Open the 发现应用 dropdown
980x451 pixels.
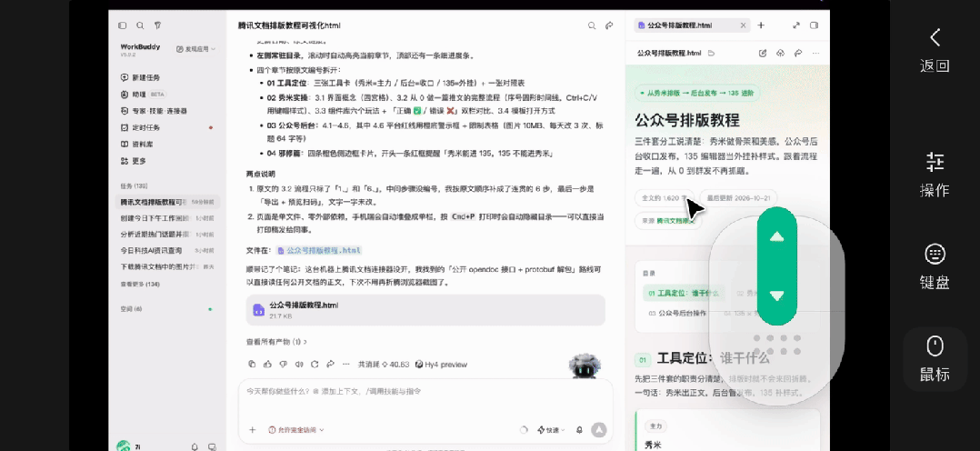click(x=195, y=49)
